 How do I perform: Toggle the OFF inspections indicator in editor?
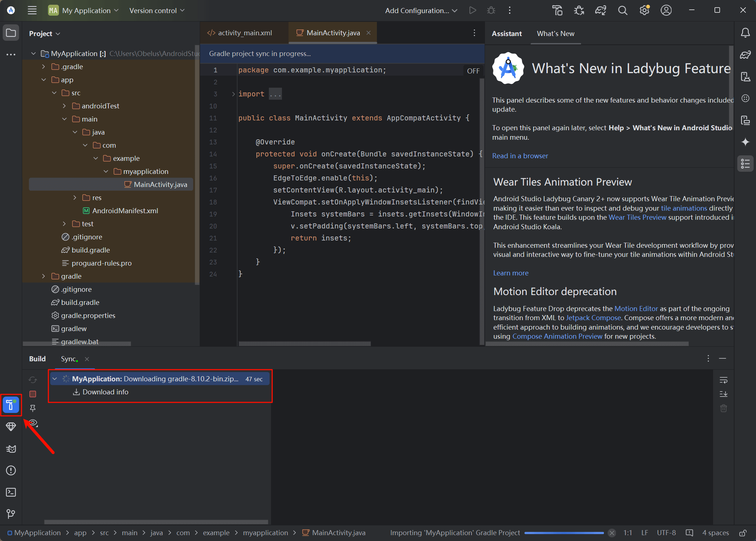point(473,71)
